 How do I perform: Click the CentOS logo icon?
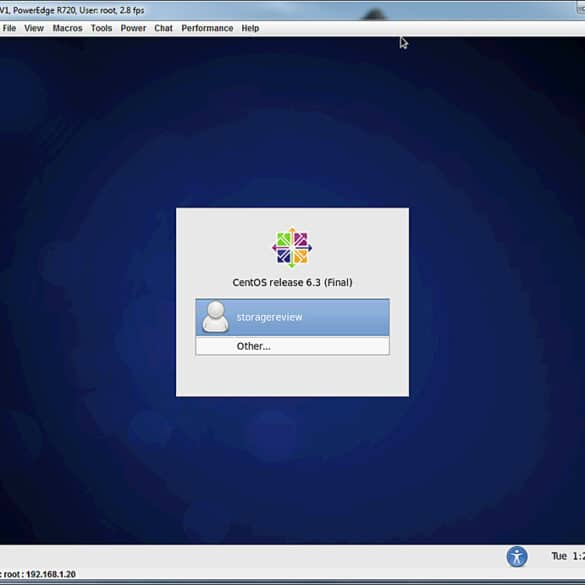292,247
